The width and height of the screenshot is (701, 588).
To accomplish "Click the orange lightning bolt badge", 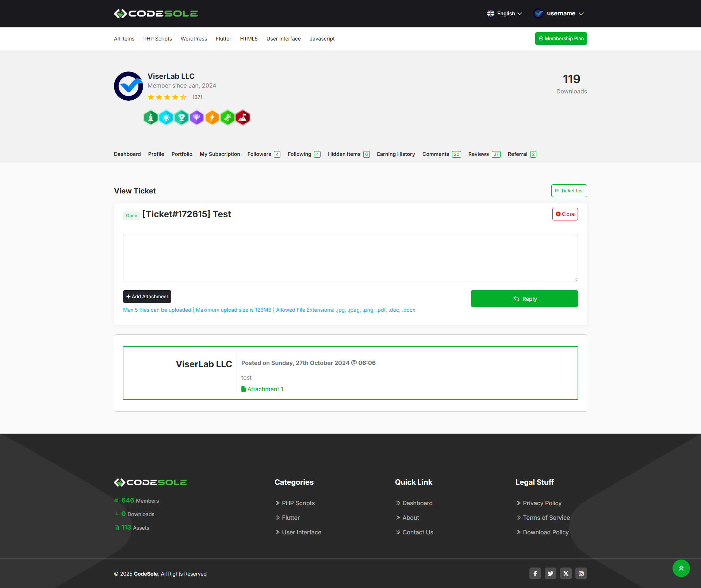I will point(212,118).
